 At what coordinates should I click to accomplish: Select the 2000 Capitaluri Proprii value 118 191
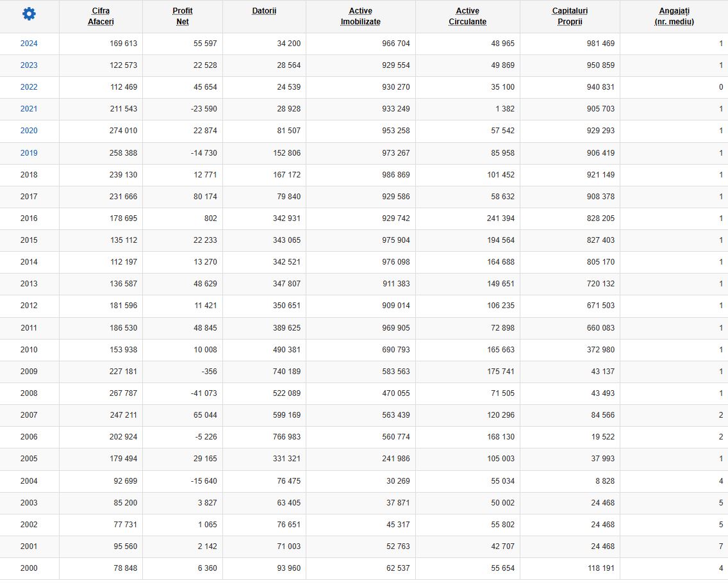click(x=600, y=569)
